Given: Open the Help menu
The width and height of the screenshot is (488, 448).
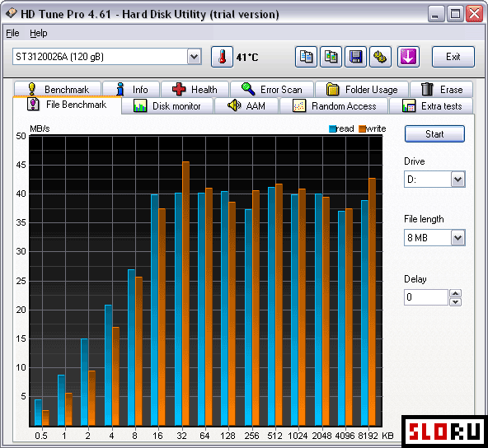Looking at the screenshot, I should 39,33.
